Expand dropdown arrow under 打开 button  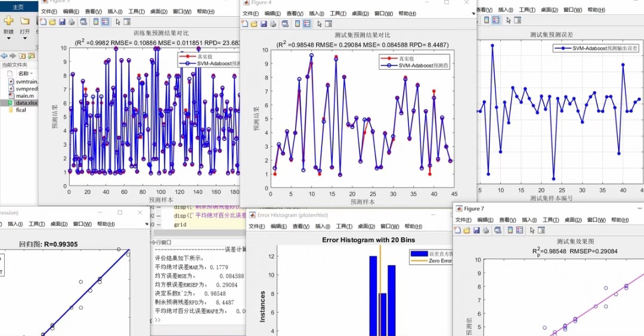(24, 38)
